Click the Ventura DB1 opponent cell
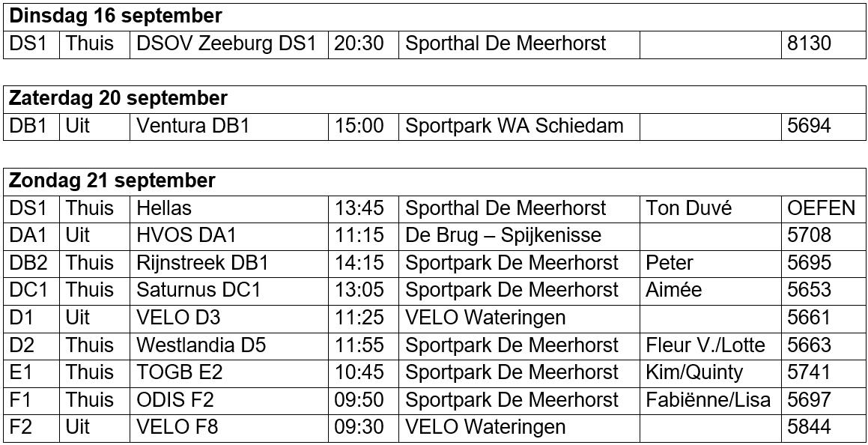 coord(229,126)
